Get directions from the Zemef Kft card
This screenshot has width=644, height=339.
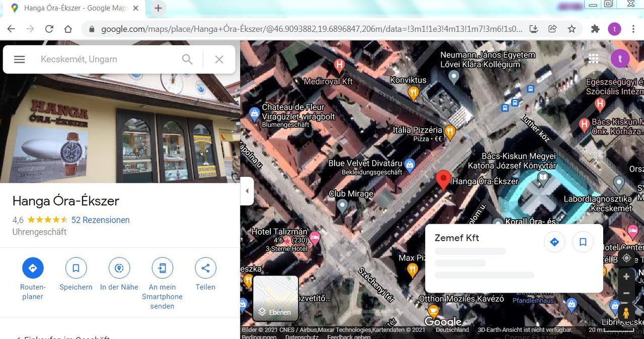coord(554,242)
